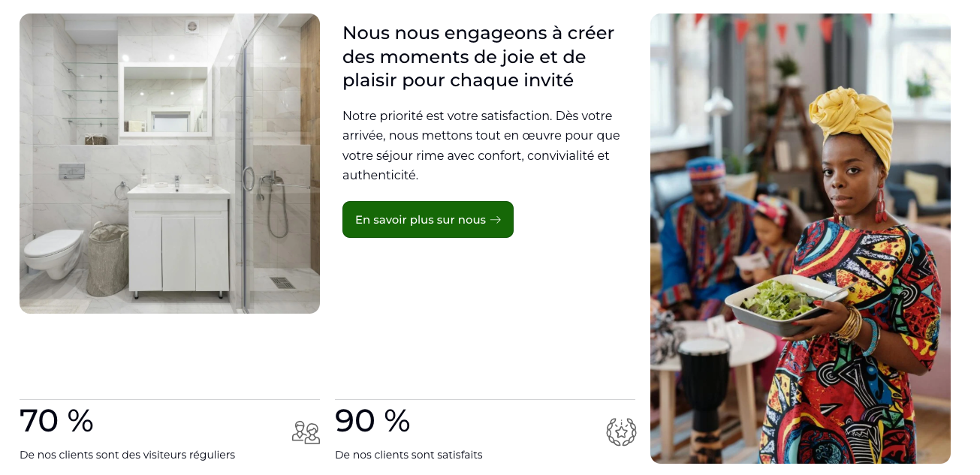
Task: Click the salad bowl the woman holds
Action: [785, 302]
